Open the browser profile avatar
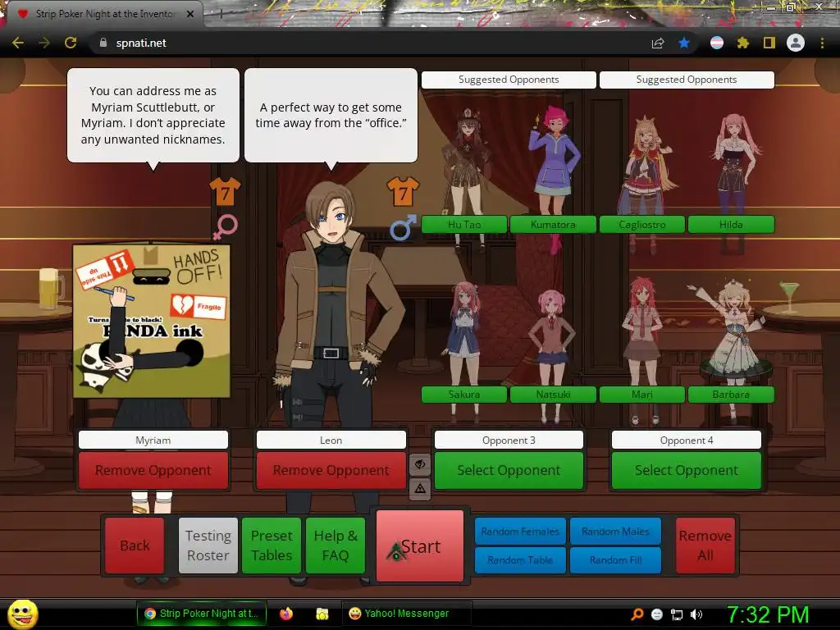The width and height of the screenshot is (840, 630). [796, 43]
